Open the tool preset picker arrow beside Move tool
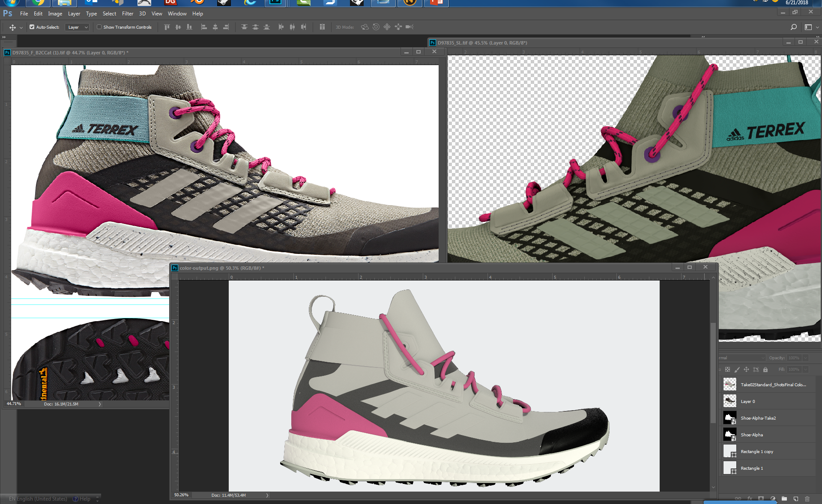822x504 pixels. pos(21,27)
